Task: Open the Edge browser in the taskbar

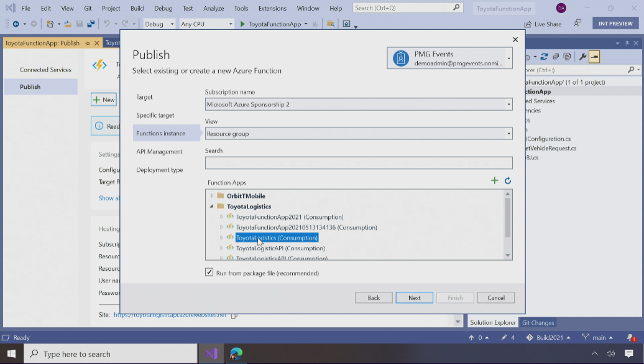Action: [236, 353]
